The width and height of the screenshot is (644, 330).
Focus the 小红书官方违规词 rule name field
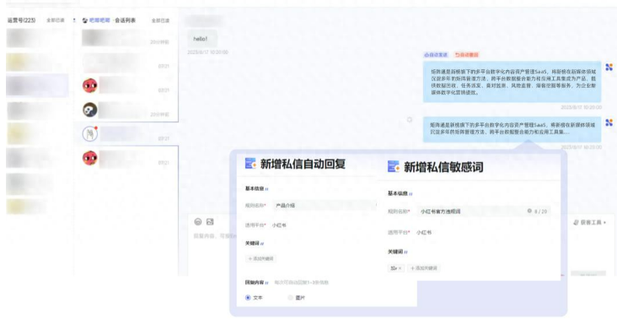483,211
